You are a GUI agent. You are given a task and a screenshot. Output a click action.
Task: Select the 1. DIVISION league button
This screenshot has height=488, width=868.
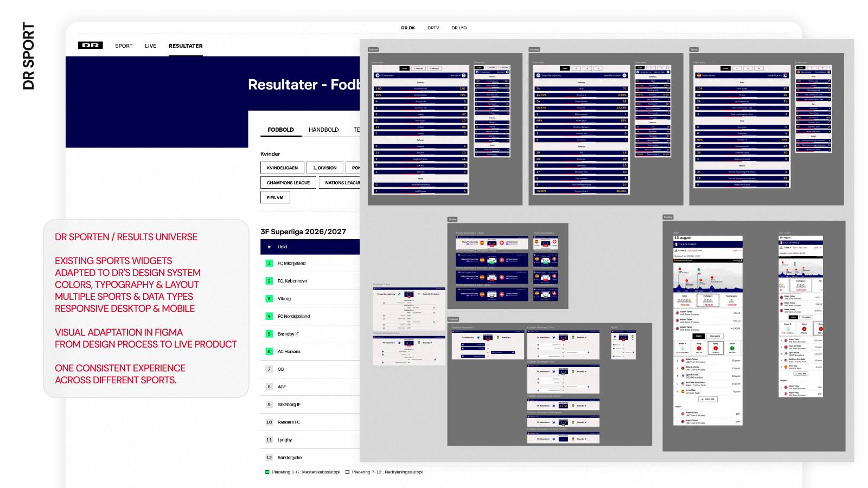point(325,168)
